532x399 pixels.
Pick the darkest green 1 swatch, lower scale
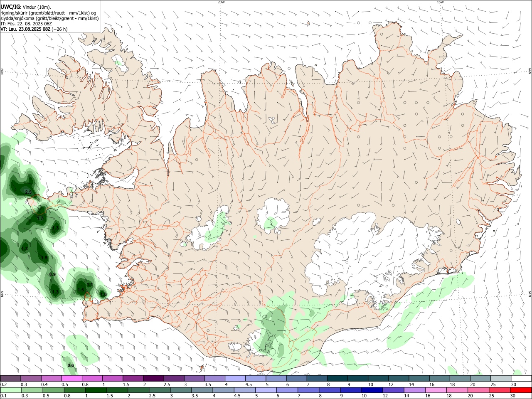click(x=96, y=390)
